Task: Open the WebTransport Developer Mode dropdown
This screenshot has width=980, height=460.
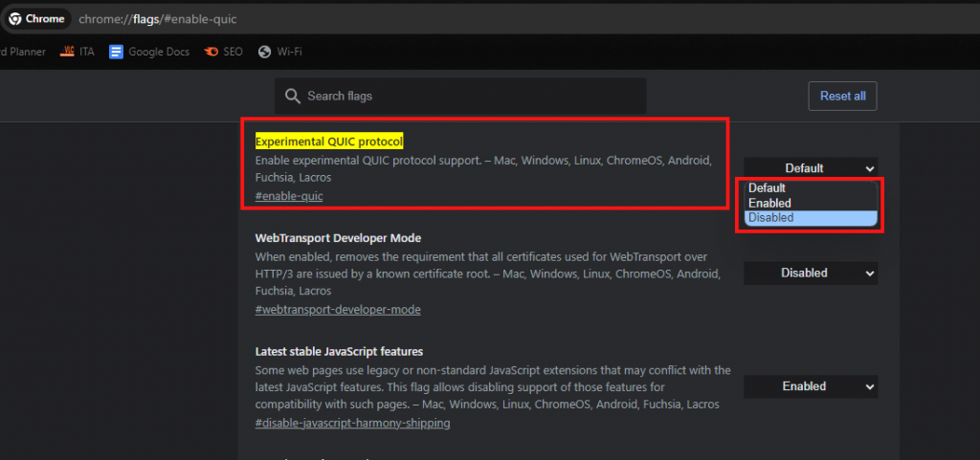Action: click(811, 273)
